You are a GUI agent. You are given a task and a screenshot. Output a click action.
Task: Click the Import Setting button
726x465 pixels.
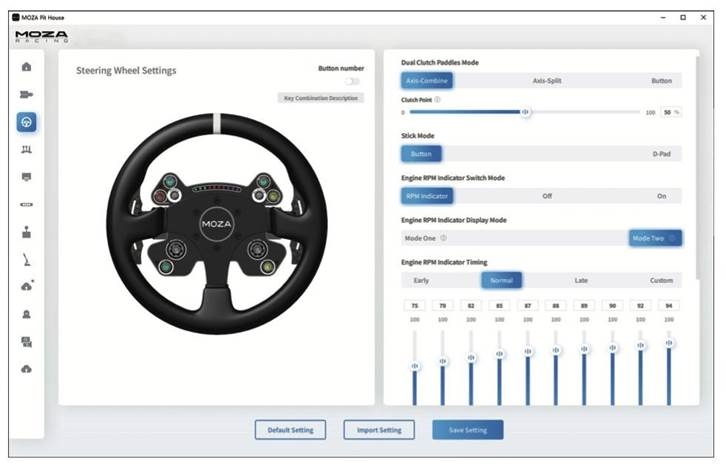379,430
